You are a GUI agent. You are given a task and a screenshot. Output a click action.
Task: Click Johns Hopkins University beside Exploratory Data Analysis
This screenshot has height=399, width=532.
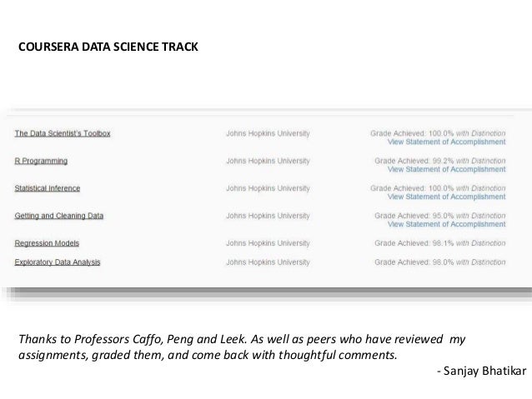pos(268,262)
